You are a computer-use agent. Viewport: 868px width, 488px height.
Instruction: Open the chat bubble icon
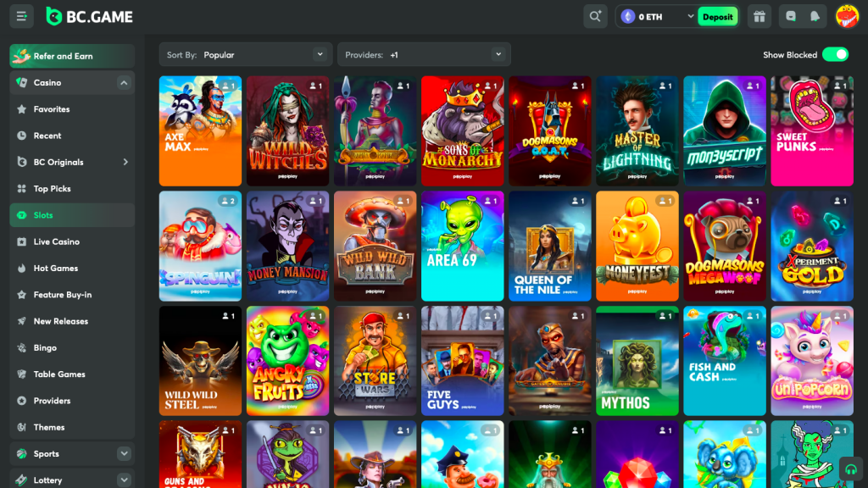click(791, 17)
